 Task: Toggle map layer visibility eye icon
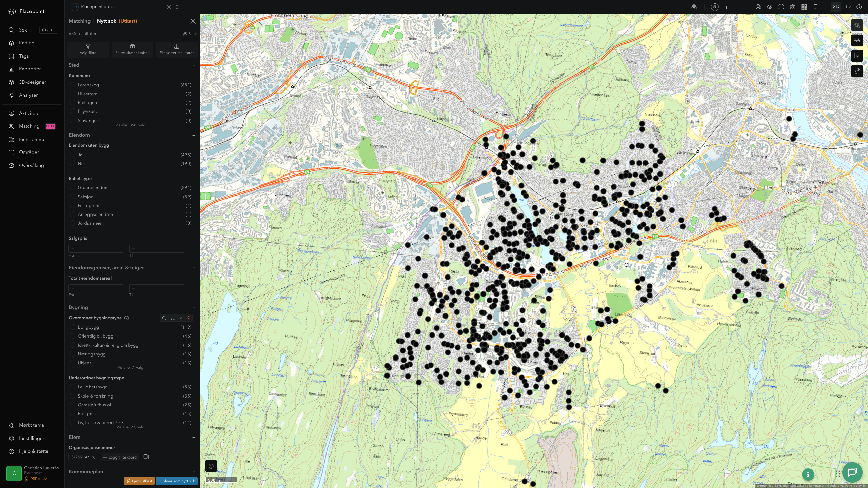770,7
